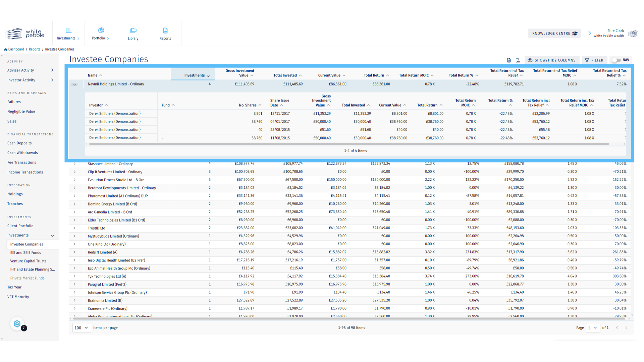Click Show/Hide Columns button
Image resolution: width=644 pixels, height=362 pixels.
coord(552,60)
